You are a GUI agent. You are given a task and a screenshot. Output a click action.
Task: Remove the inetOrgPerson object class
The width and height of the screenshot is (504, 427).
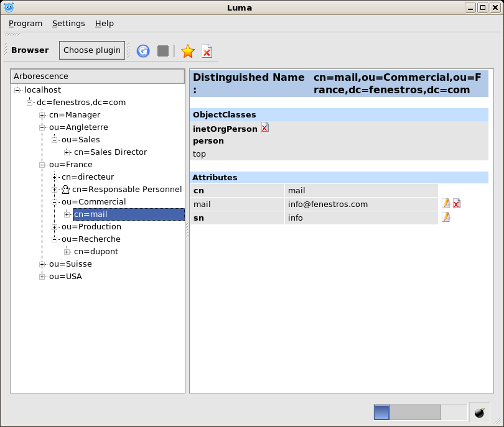(x=265, y=128)
